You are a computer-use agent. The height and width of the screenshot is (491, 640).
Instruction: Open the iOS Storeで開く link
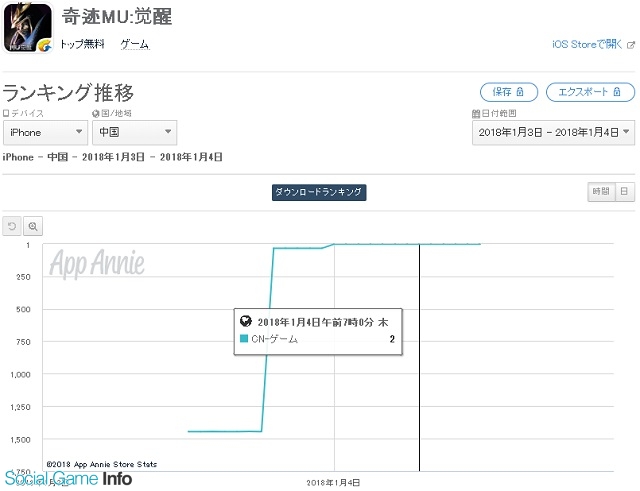(x=587, y=44)
